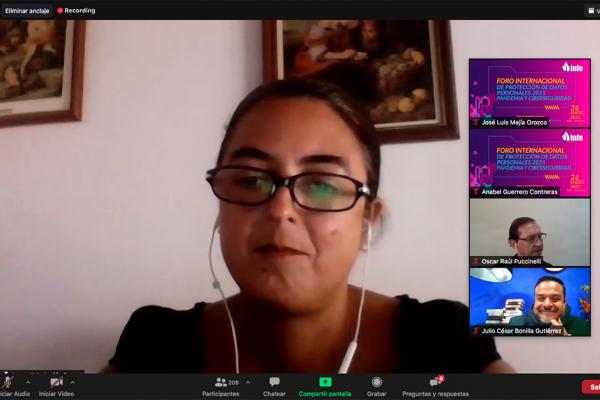The height and width of the screenshot is (400, 600).
Task: Click the Oscar Raúl Puccinelli name label
Action: (x=511, y=261)
